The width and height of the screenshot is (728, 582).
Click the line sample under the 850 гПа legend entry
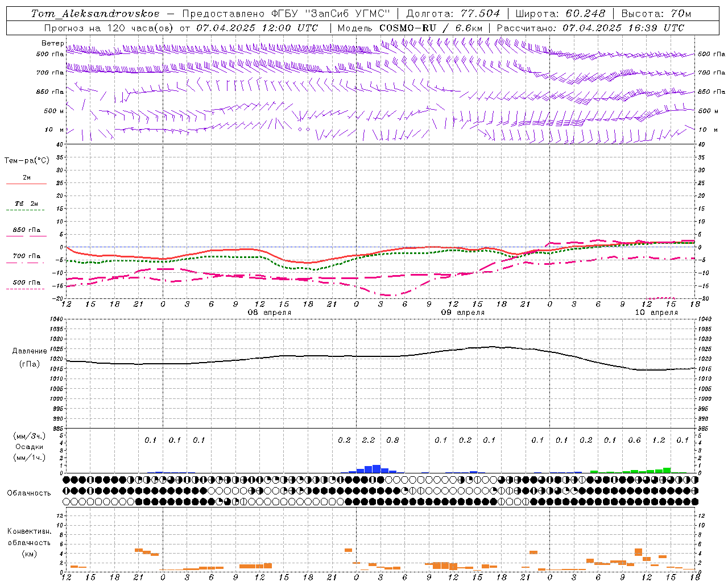(26, 236)
